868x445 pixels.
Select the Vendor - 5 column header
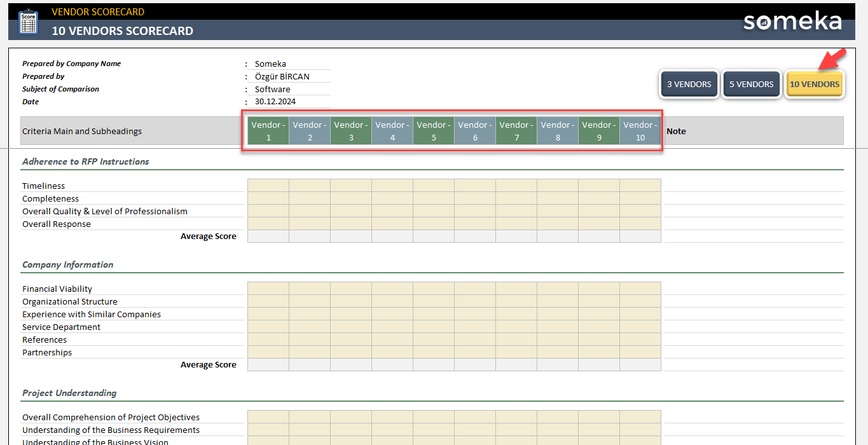coord(433,130)
